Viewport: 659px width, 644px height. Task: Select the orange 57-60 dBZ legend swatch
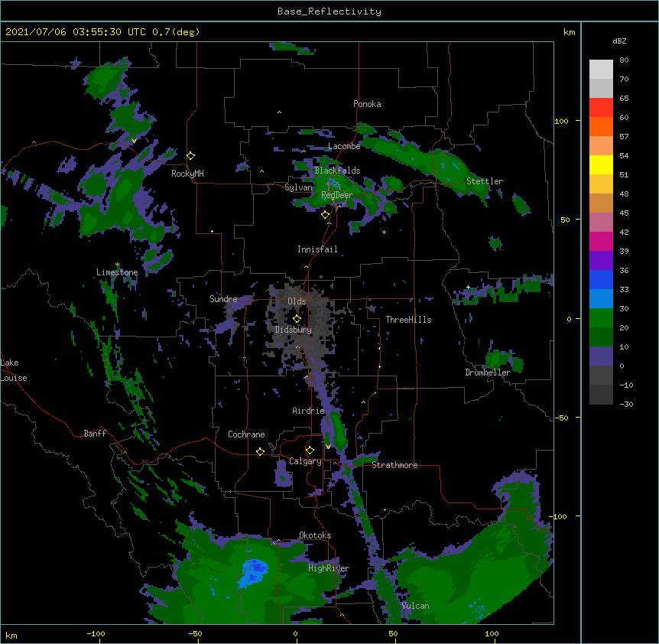pyautogui.click(x=601, y=126)
